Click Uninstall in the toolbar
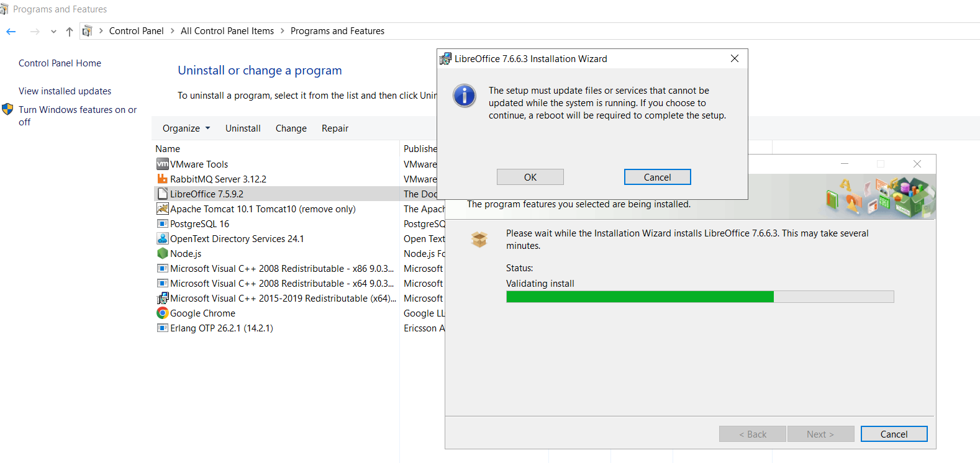Screen dimensions: 980x463 coord(243,128)
